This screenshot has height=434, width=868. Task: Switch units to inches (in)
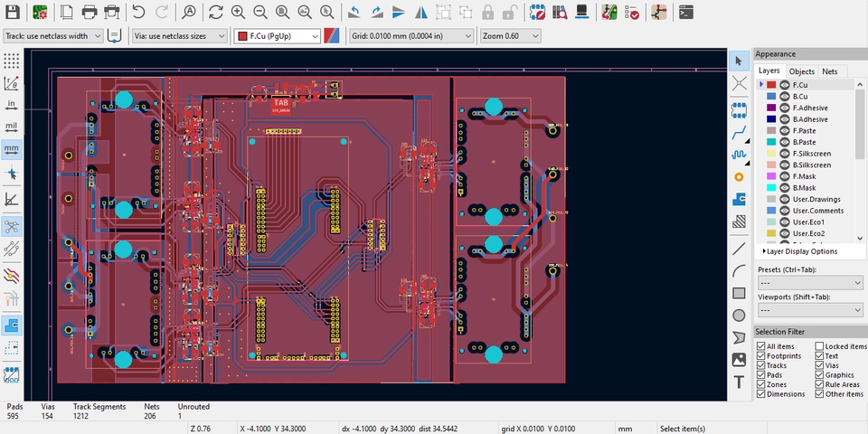[12, 105]
